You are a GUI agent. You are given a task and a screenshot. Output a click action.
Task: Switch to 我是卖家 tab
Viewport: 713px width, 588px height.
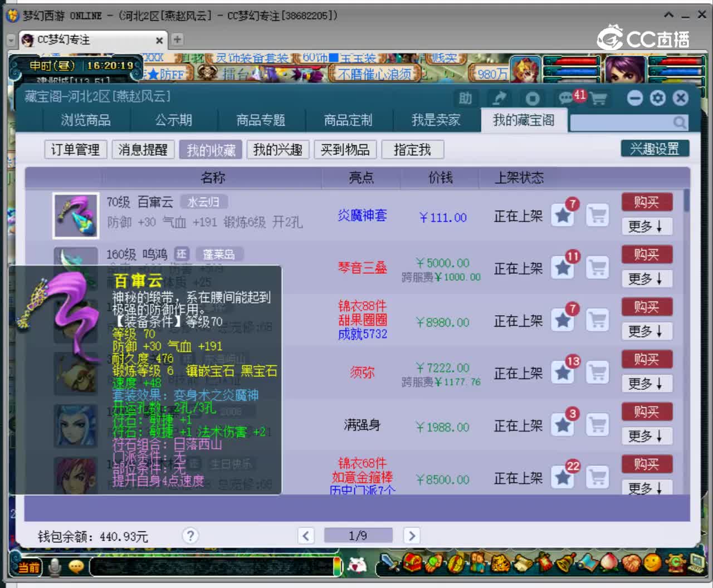[x=436, y=120]
